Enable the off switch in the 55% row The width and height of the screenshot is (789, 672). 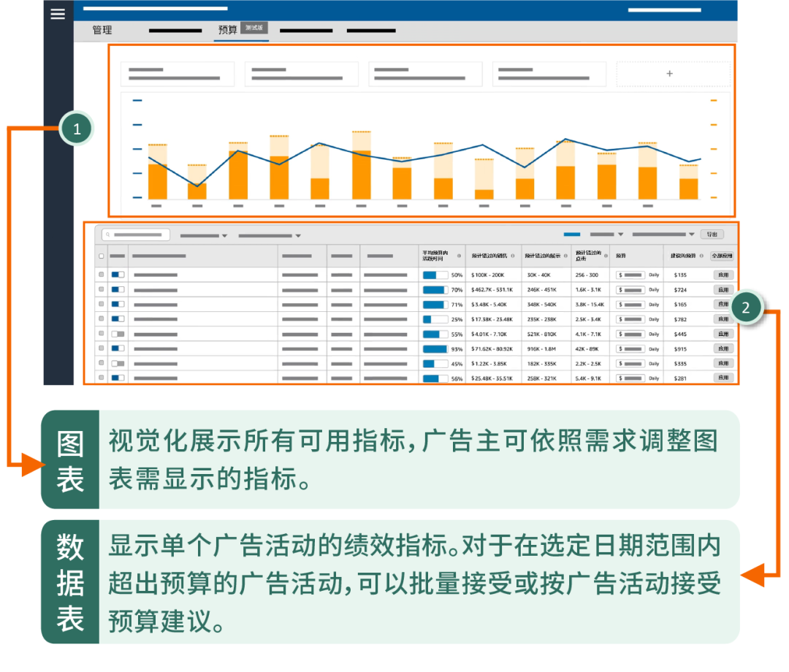click(118, 334)
